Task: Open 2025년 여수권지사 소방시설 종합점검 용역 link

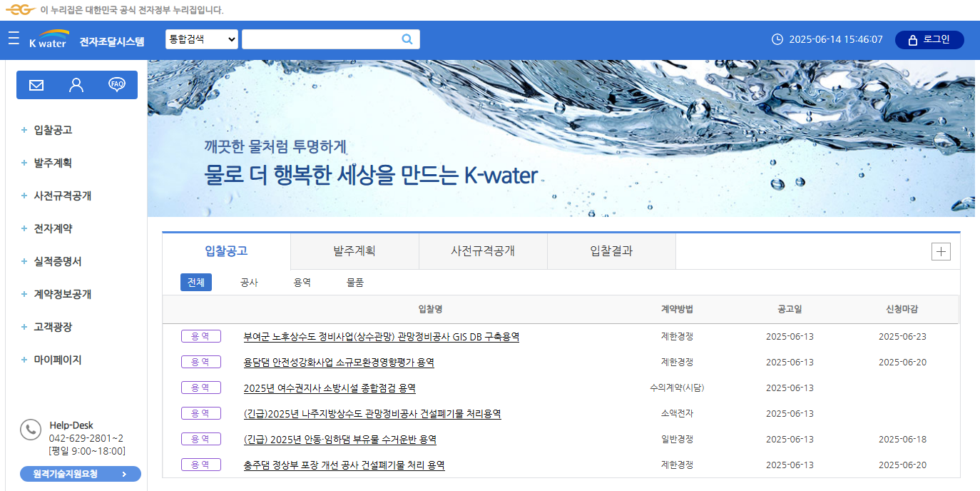Action: pos(330,388)
